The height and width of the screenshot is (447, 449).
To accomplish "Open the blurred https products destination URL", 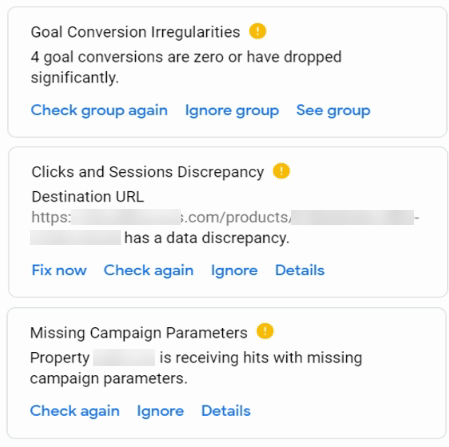I will click(x=225, y=227).
